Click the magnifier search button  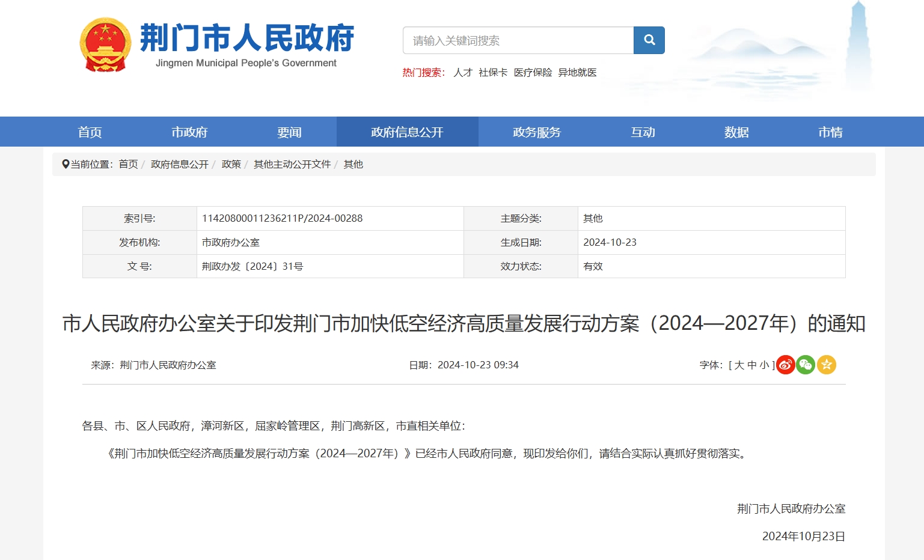(x=649, y=40)
